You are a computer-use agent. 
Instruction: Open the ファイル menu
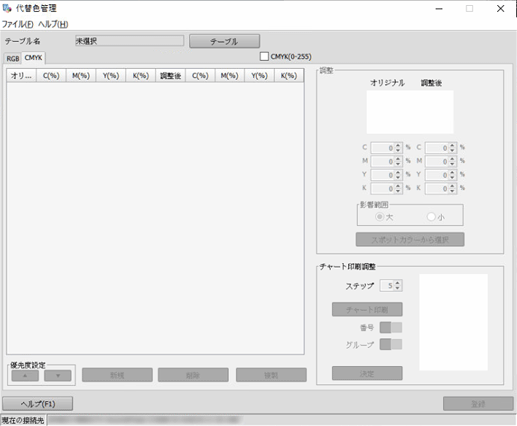(x=18, y=24)
